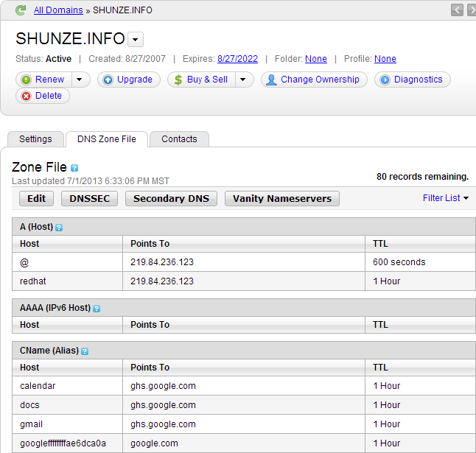476x453 pixels.
Task: Go to next domain with right arrow
Action: pyautogui.click(x=472, y=10)
